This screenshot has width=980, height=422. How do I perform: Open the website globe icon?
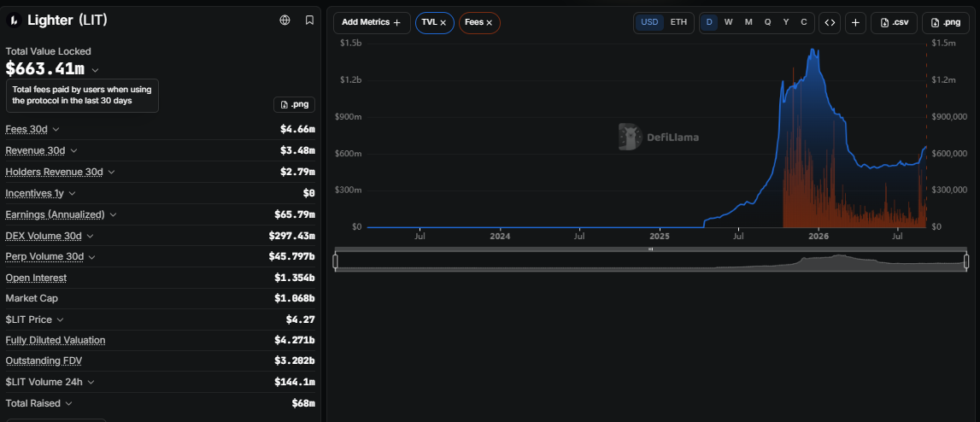click(x=285, y=20)
